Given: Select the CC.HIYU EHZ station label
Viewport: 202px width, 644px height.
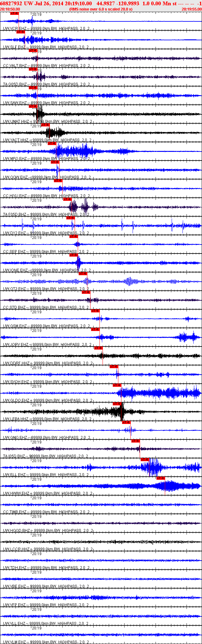Looking at the screenshot, I should (x=15, y=196).
